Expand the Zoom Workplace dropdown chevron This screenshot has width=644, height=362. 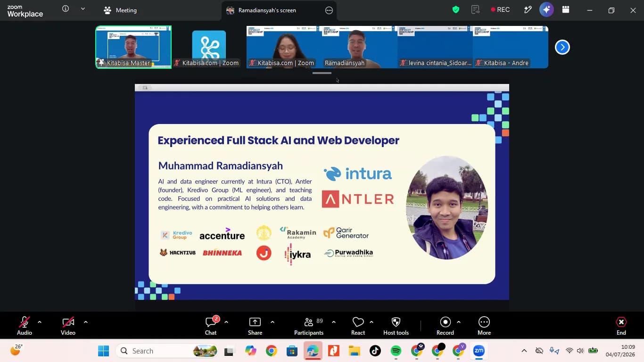click(x=83, y=8)
